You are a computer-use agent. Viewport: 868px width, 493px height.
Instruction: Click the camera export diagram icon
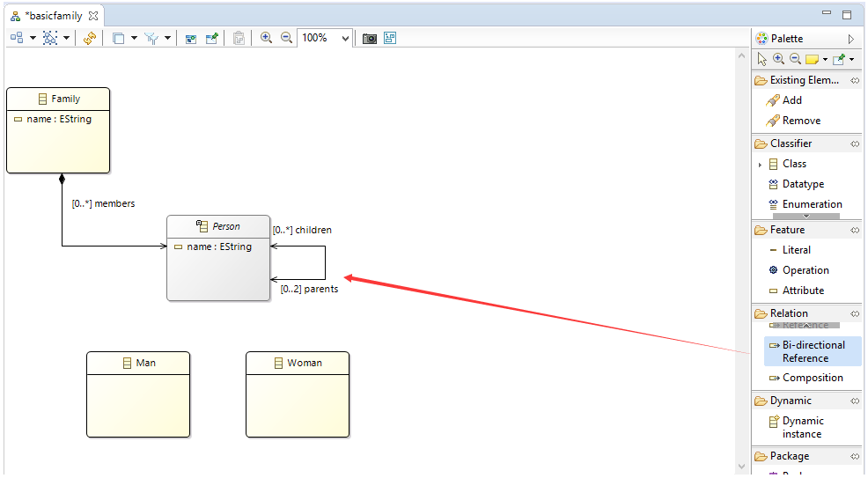click(369, 38)
